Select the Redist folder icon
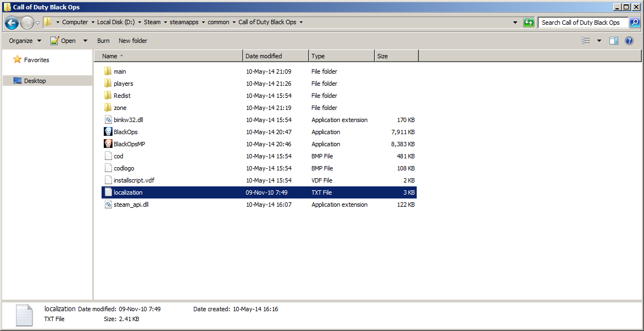Image resolution: width=644 pixels, height=331 pixels. (x=108, y=95)
